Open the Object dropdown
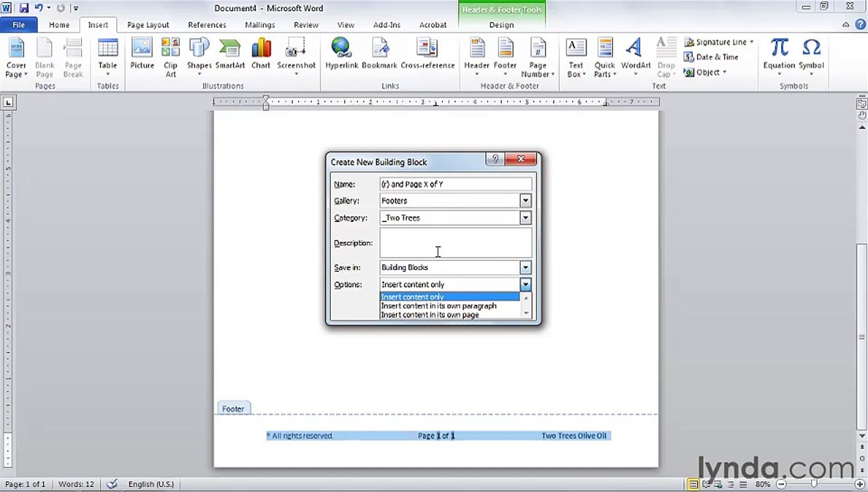 [724, 72]
